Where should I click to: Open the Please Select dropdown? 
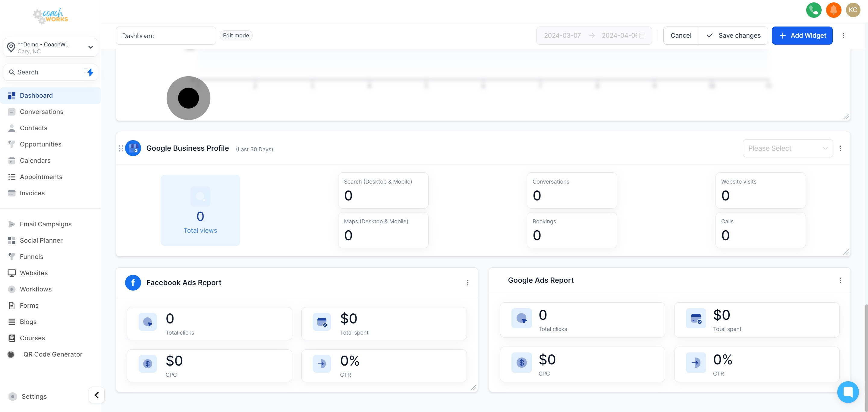tap(788, 148)
